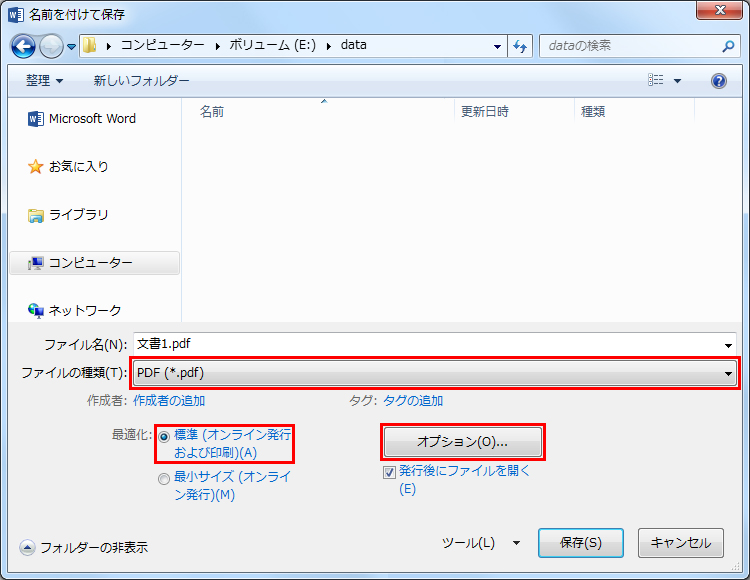Screen dimensions: 750x580
Task: Click 作成者の追加 link
Action: [x=169, y=401]
